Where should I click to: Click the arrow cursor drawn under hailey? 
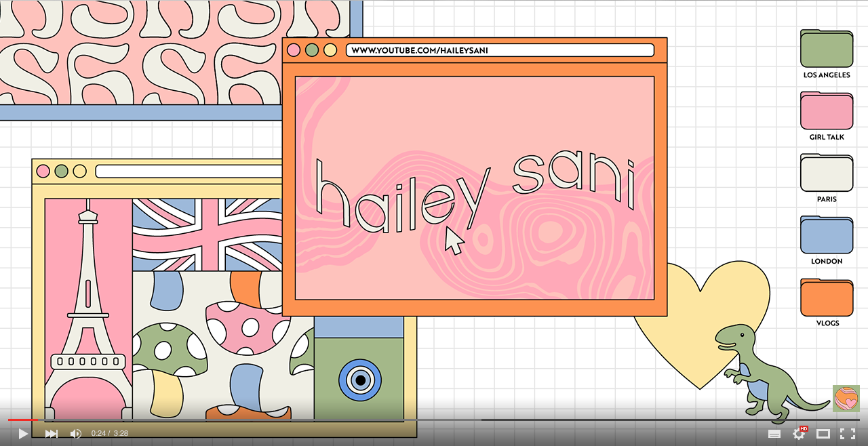pyautogui.click(x=454, y=241)
